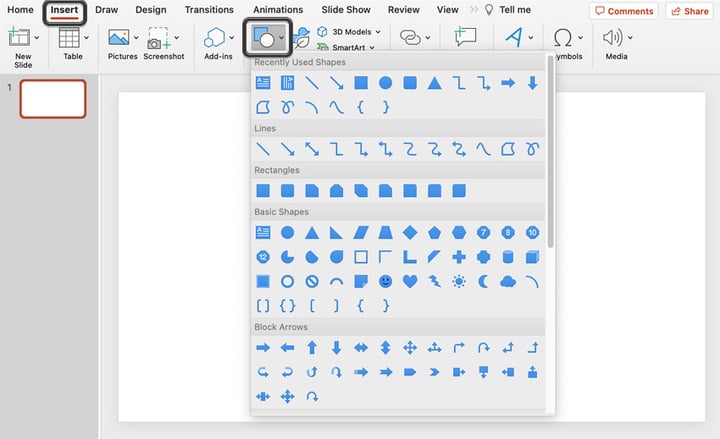Select slide 1 thumbnail
Viewport: 720px width, 439px height.
coord(53,99)
